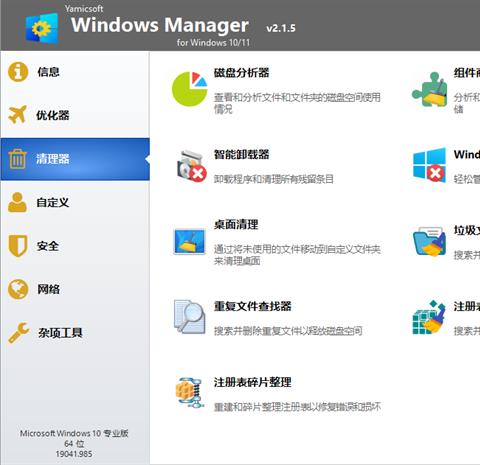This screenshot has height=465, width=480.
Task: Click the airplane icon beside 优化器
Action: [x=17, y=115]
